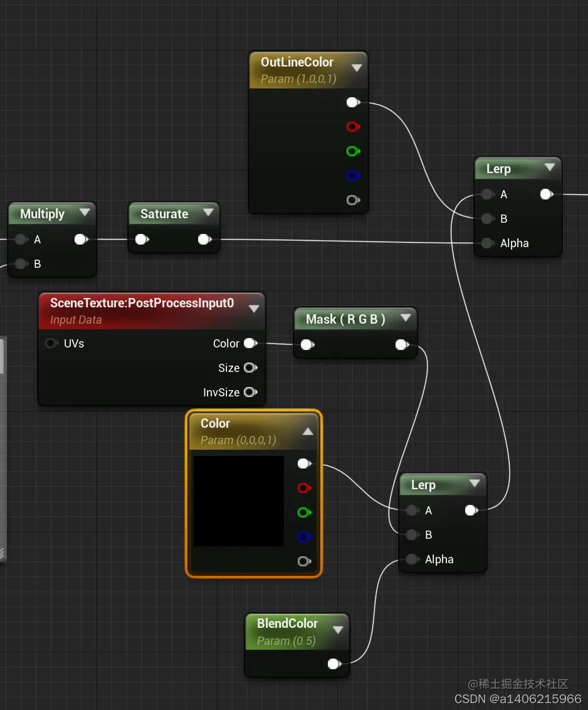Click the Multiply node output pin

pos(81,240)
